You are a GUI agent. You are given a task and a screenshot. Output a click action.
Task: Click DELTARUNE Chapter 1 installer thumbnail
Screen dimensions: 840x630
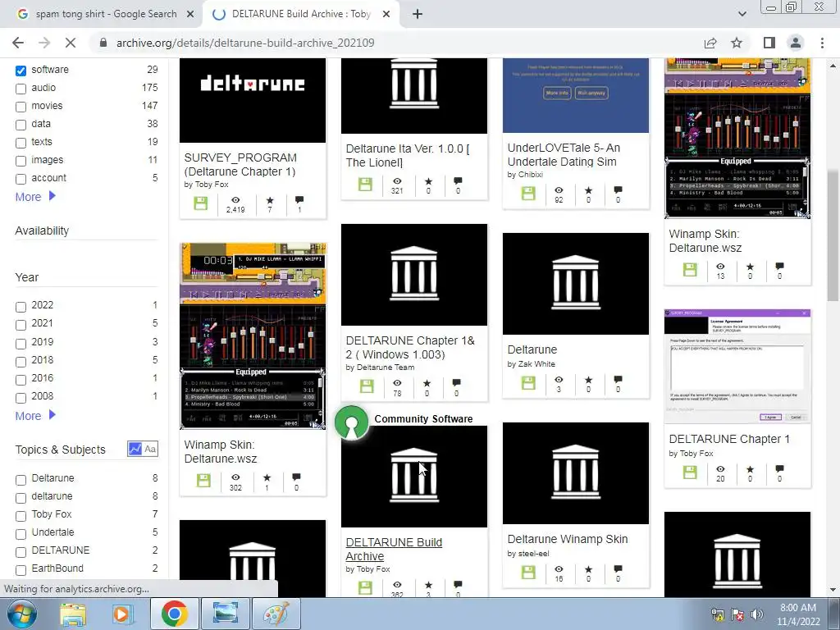[x=737, y=367]
